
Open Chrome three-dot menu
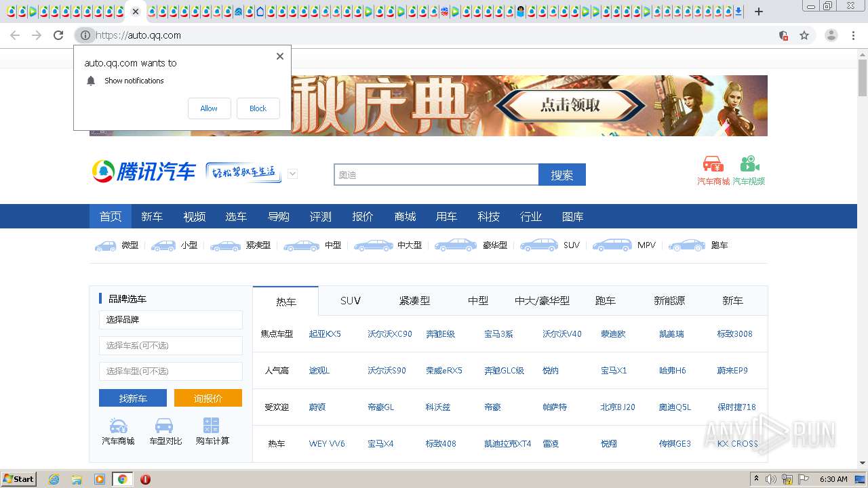coord(853,35)
